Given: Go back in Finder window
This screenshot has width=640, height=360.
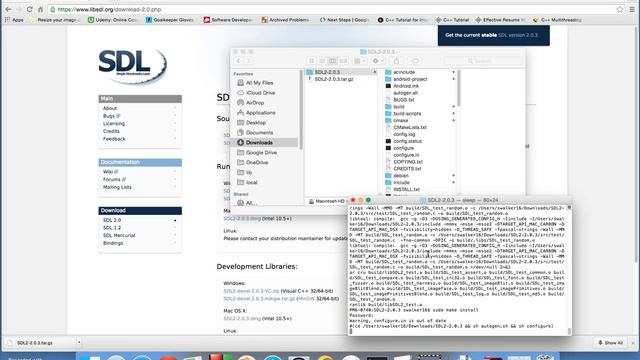Looking at the screenshot, I should [238, 61].
